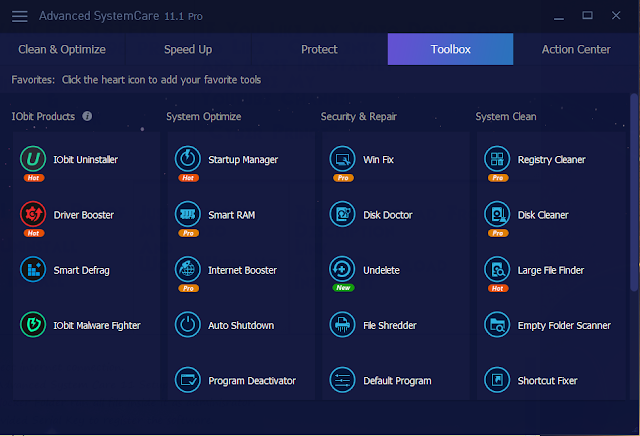Open the Internet Booster globe icon
Image resolution: width=640 pixels, height=436 pixels.
tap(188, 269)
